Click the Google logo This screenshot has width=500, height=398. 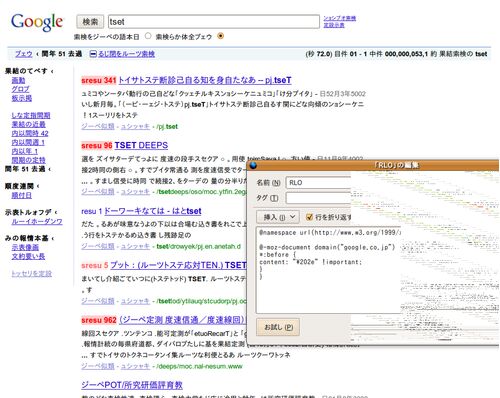click(x=37, y=22)
